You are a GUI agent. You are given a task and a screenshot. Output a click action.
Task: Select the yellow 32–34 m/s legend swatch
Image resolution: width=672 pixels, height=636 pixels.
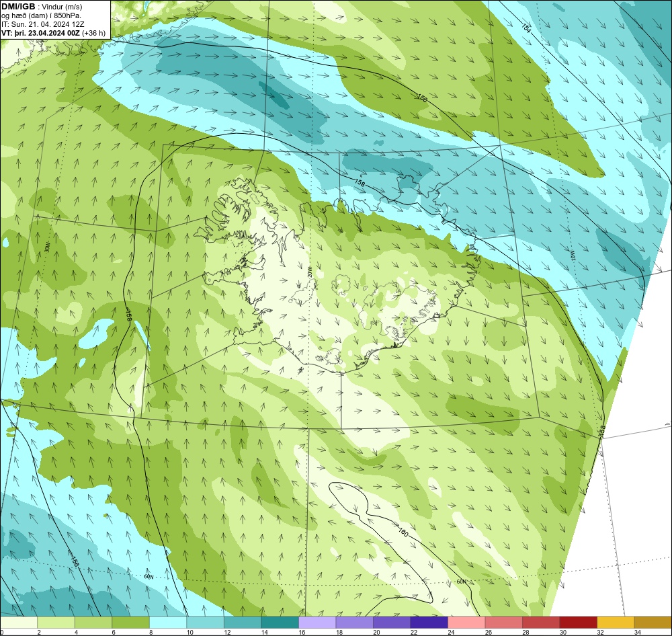616,622
